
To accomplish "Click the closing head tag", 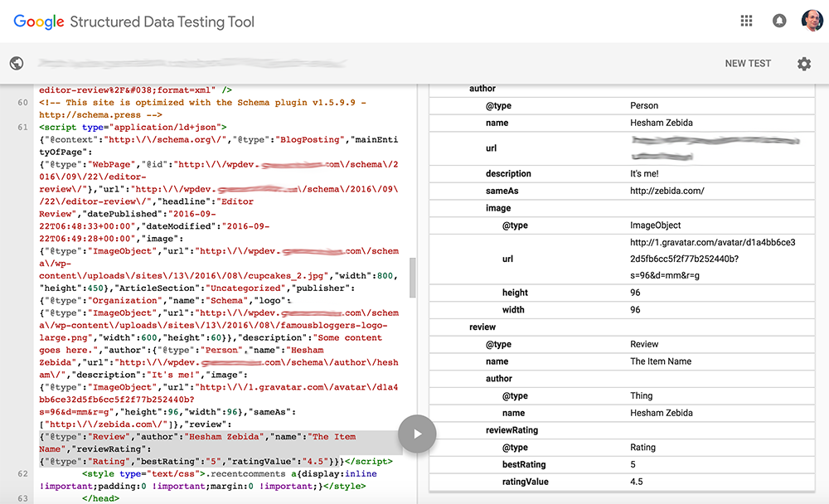I will [100, 499].
